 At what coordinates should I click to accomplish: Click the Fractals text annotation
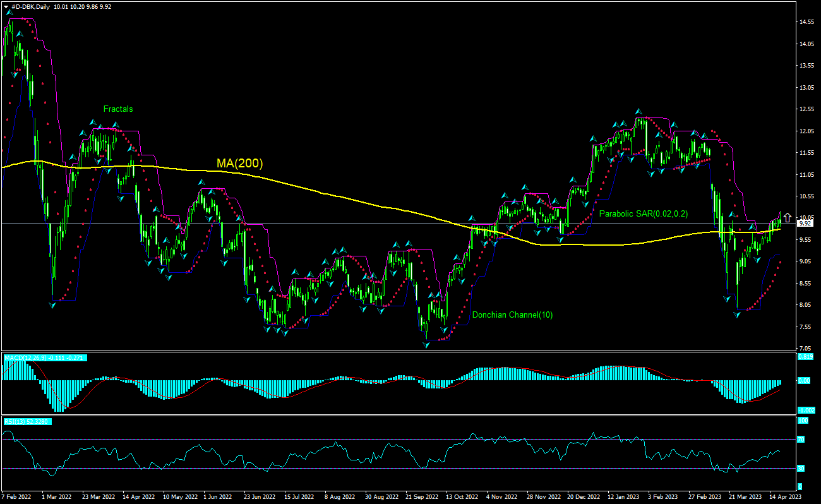pyautogui.click(x=118, y=109)
